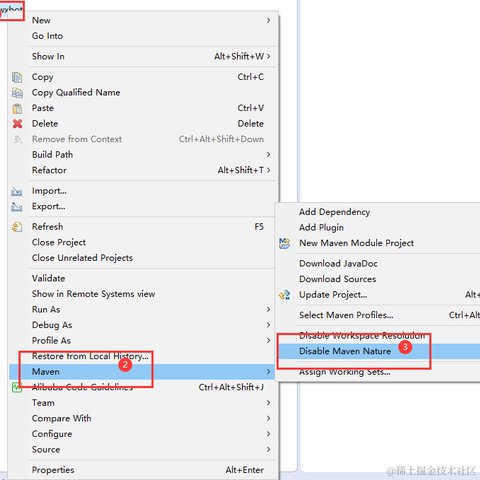480x480 pixels.
Task: Choose Close Project entry
Action: [59, 242]
